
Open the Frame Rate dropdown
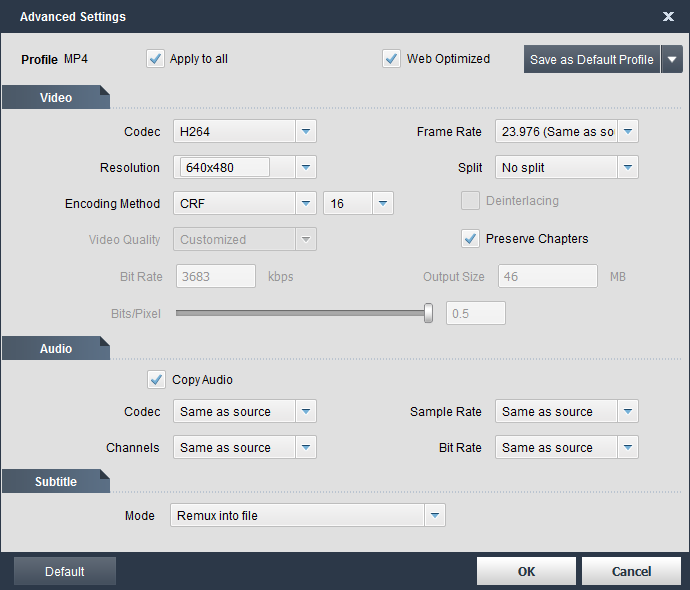(567, 131)
